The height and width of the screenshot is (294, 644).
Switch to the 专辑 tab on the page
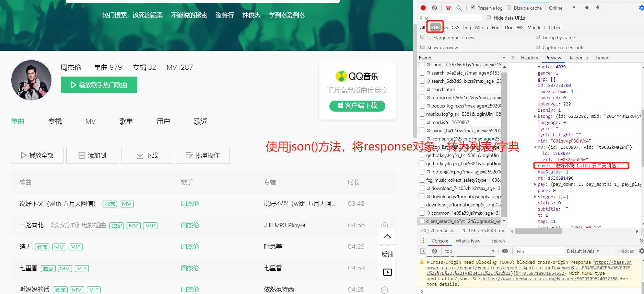[55, 121]
